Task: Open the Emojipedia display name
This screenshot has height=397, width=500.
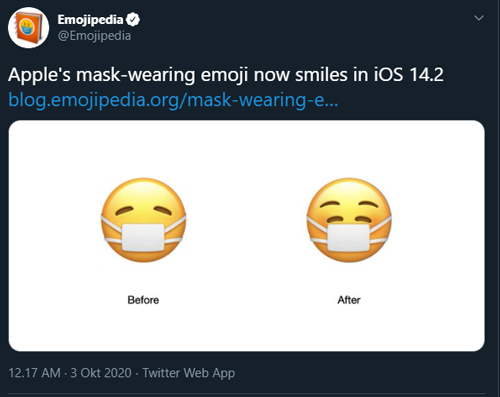Action: pyautogui.click(x=90, y=20)
